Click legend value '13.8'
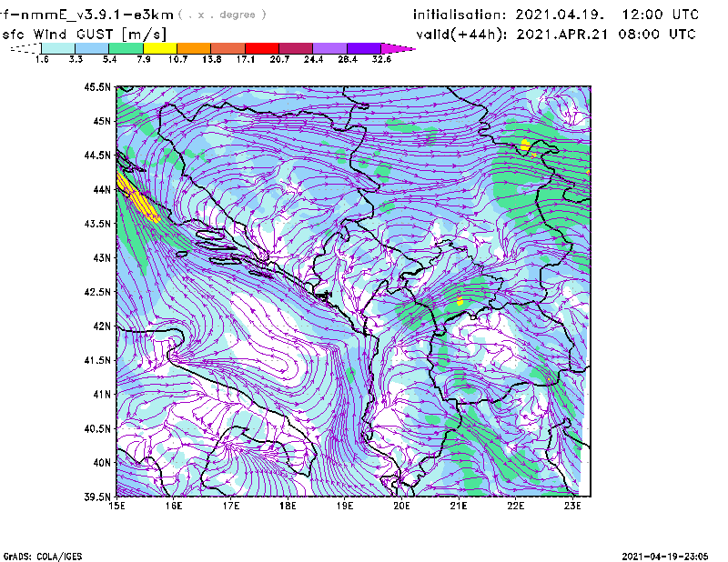Screen dimensions: 728x562 point(212,59)
